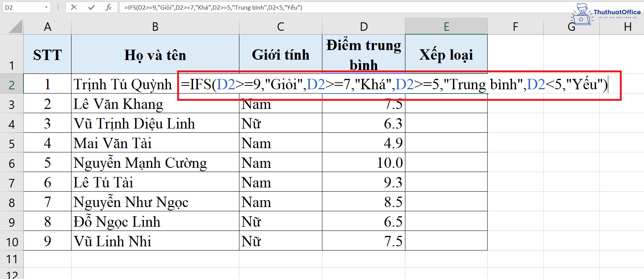644x279 pixels.
Task: Select column B header
Action: click(155, 27)
